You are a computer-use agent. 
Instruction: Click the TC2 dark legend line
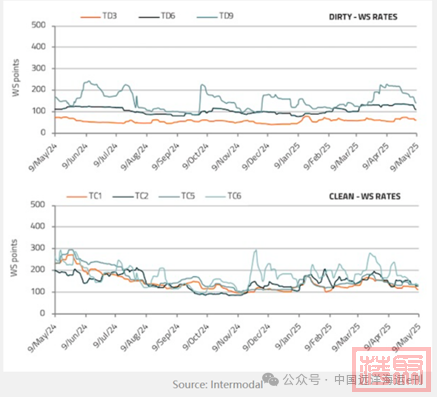tap(123, 197)
